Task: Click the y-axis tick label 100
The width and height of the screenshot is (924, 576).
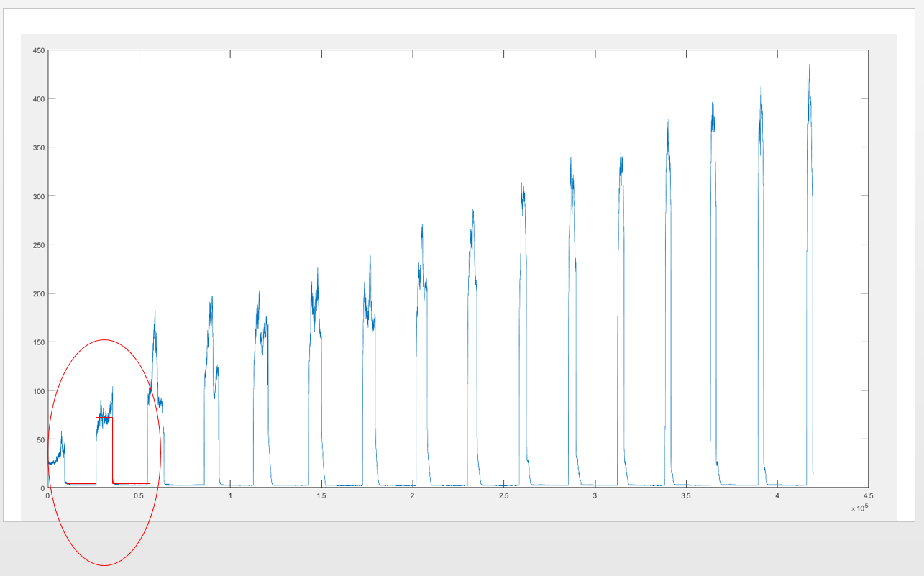Action: point(39,391)
